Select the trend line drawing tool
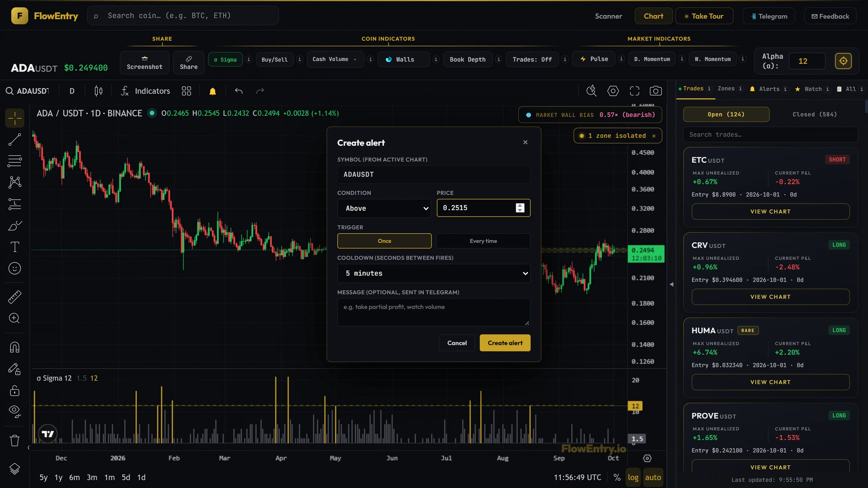 [x=15, y=140]
